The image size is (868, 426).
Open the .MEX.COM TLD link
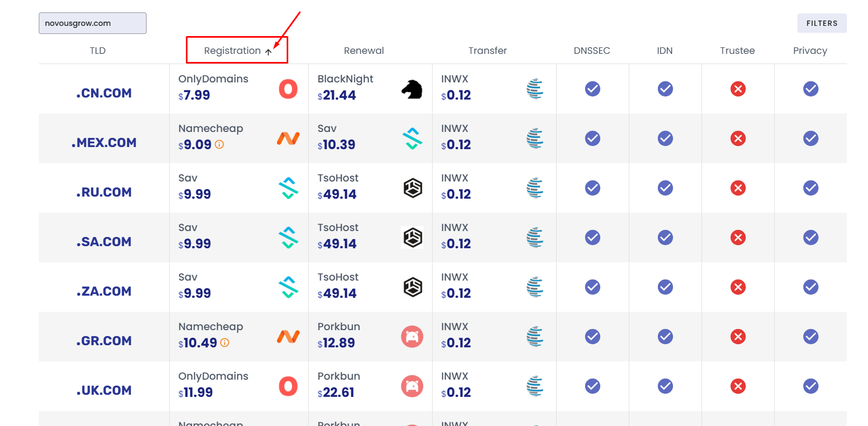point(104,143)
